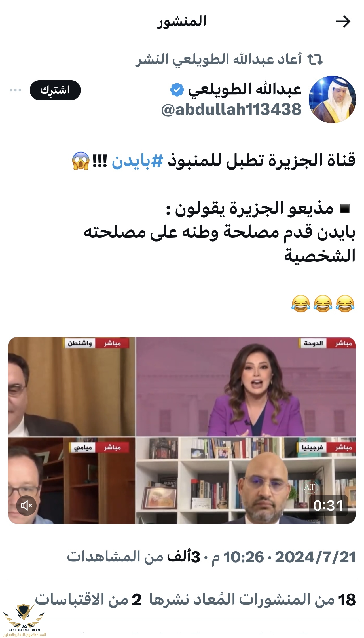The width and height of the screenshot is (364, 638).
Task: Click the 3 thousand views count
Action: click(x=134, y=557)
